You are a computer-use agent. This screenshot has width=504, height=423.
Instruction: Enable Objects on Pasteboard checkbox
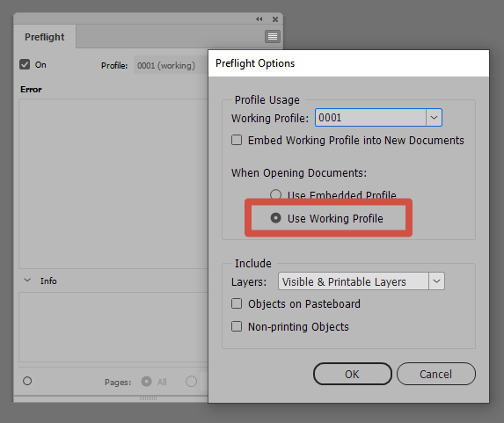click(237, 303)
